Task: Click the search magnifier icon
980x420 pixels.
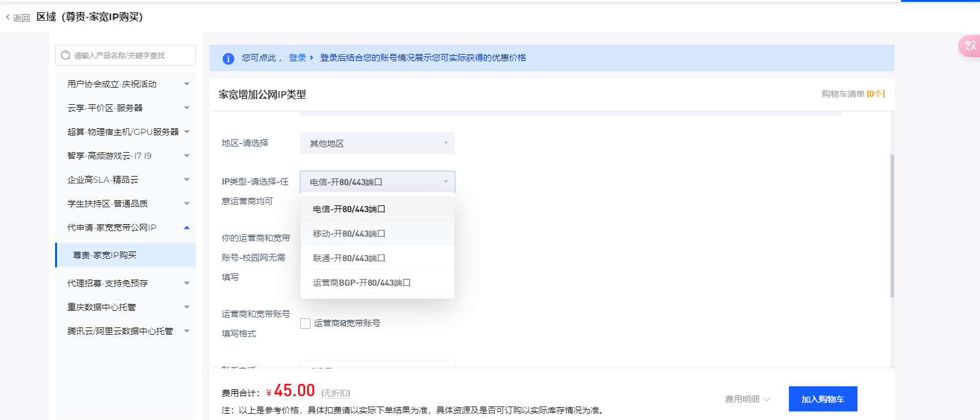Action: pyautogui.click(x=66, y=55)
